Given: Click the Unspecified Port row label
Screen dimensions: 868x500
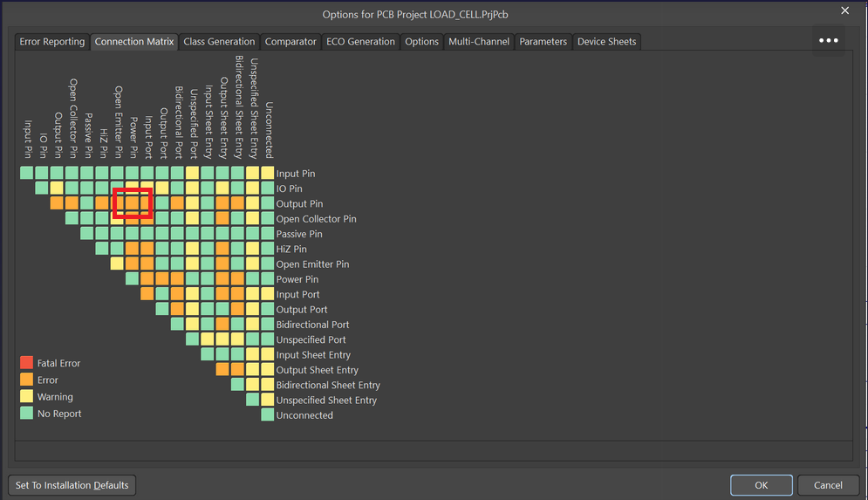Looking at the screenshot, I should coord(311,339).
